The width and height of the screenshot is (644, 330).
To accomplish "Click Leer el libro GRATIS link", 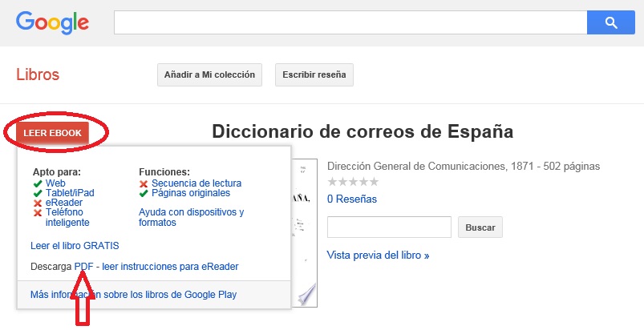I will (x=75, y=245).
